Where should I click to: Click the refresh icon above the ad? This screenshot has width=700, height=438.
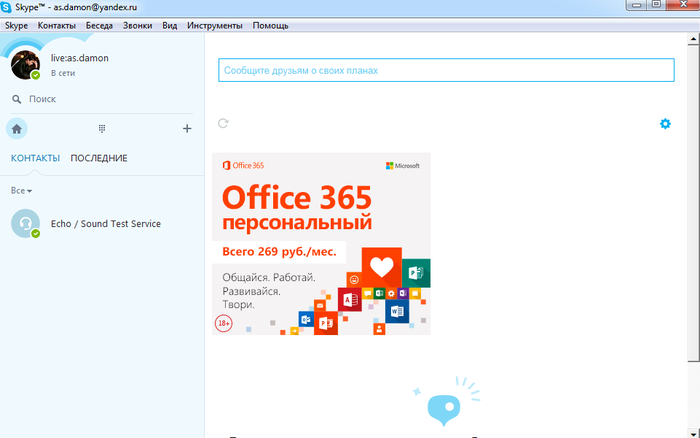pyautogui.click(x=223, y=123)
